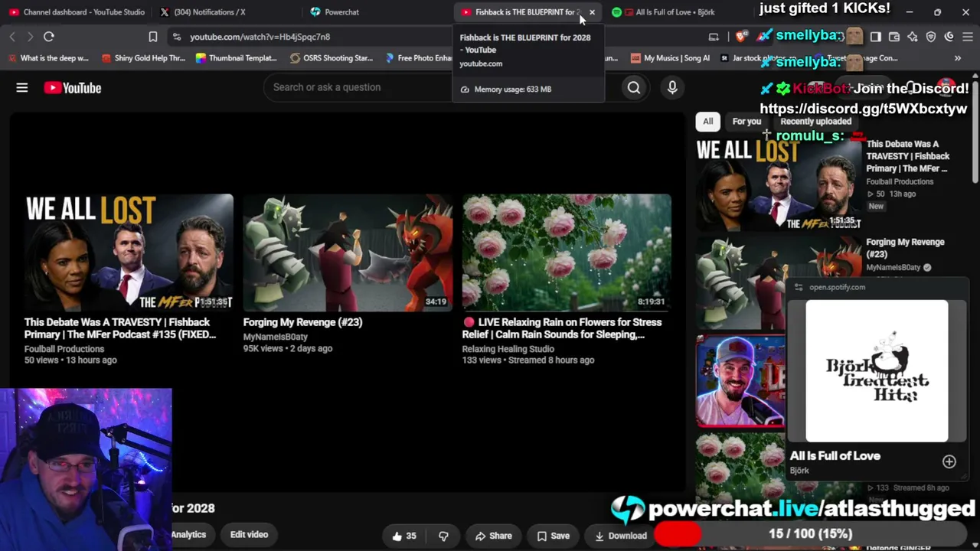Open My Musics Song AI bookmark
The width and height of the screenshot is (980, 551).
click(671, 58)
